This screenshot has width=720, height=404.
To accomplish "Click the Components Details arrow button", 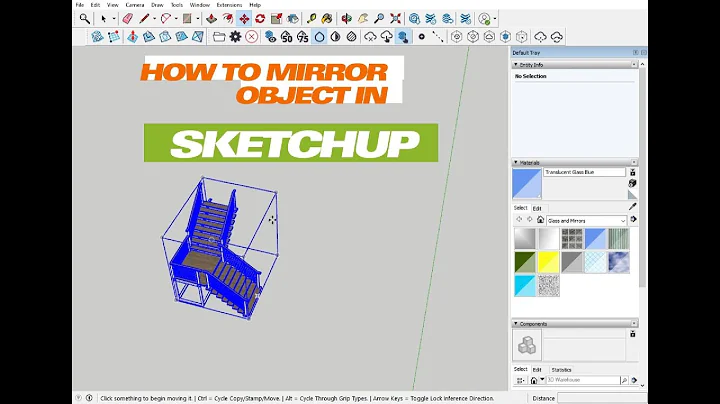I will [x=634, y=380].
